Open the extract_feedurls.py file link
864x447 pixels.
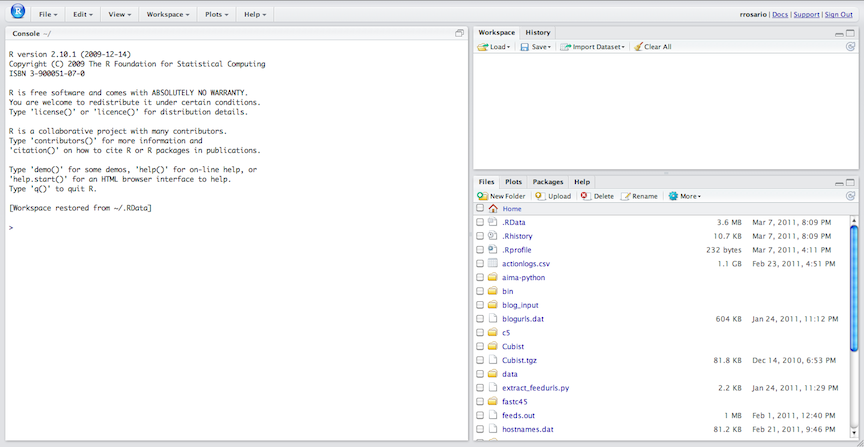536,388
